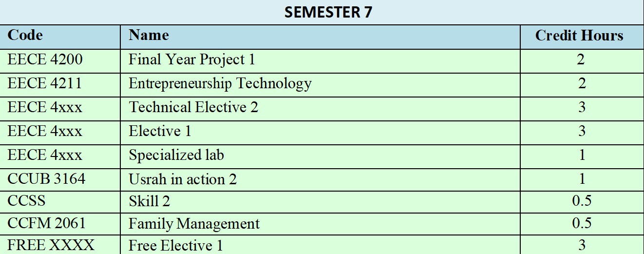Select the Skill 2 course name
This screenshot has width=644, height=254.
click(x=149, y=201)
